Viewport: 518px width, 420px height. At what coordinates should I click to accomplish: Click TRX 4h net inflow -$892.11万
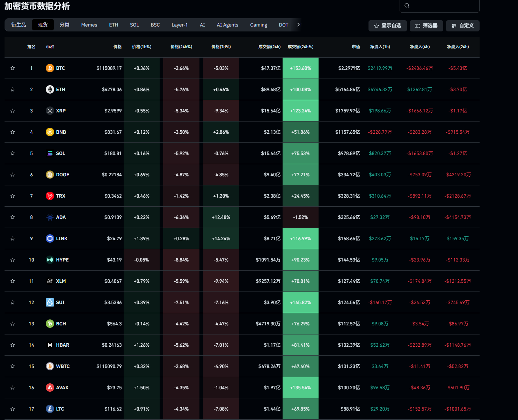[419, 196]
